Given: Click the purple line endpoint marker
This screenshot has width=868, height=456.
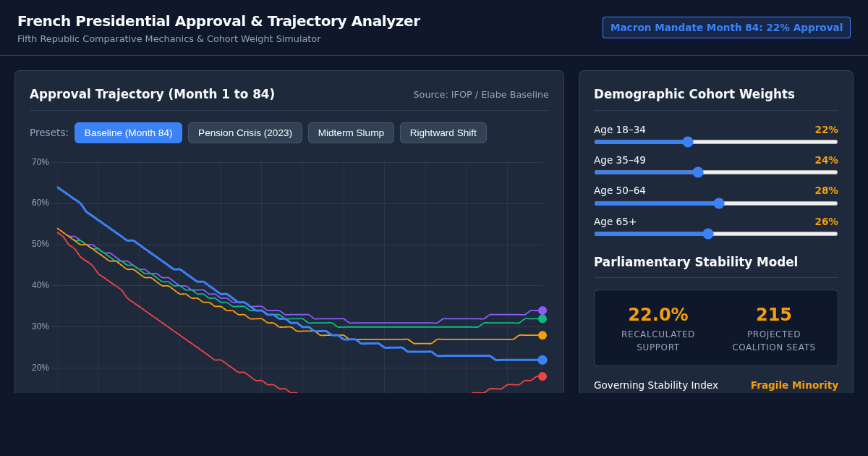Looking at the screenshot, I should (x=542, y=311).
